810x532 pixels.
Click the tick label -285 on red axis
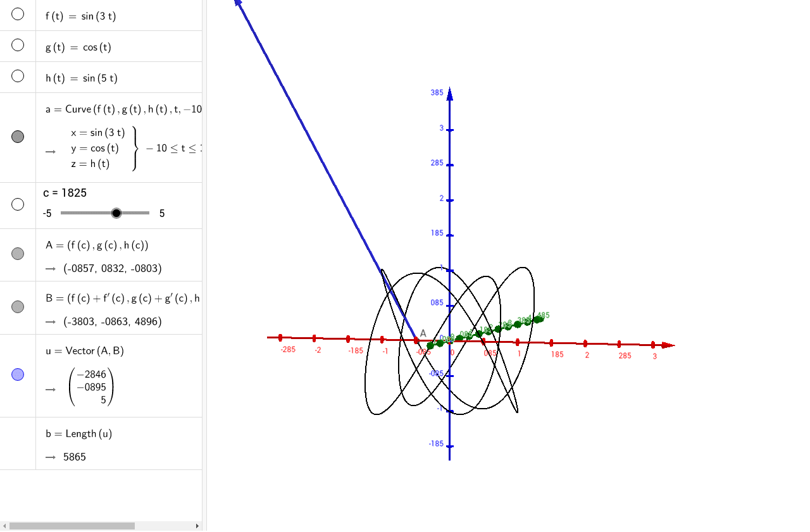pos(288,349)
